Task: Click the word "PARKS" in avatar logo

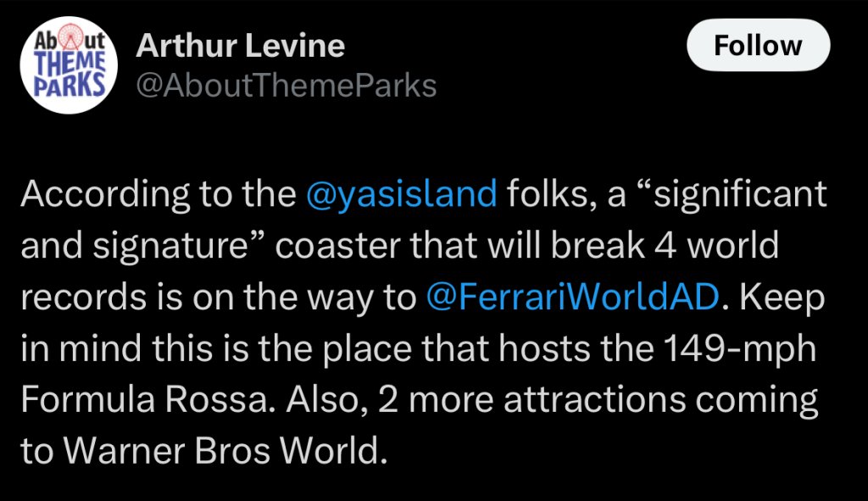Action: [70, 85]
